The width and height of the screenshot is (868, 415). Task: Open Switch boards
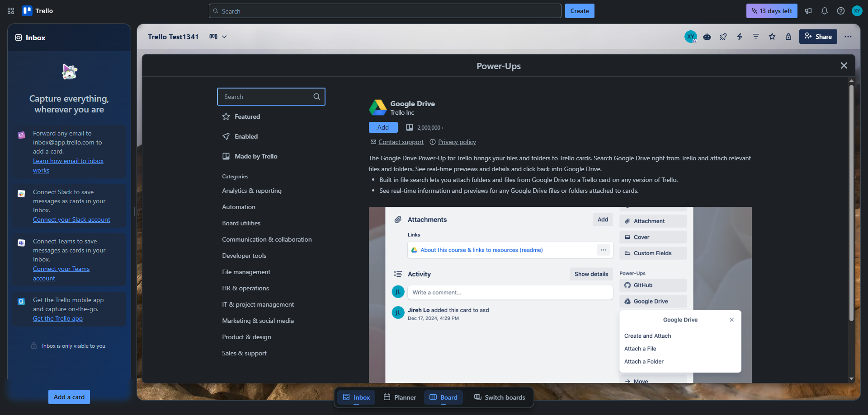(x=500, y=397)
